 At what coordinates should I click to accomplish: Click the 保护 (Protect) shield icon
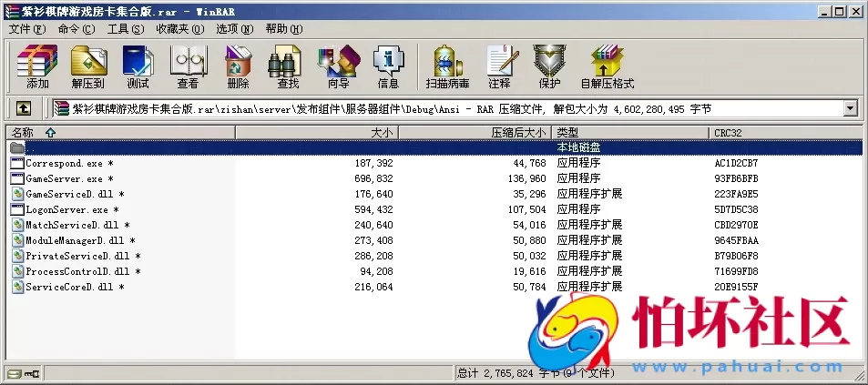[549, 66]
